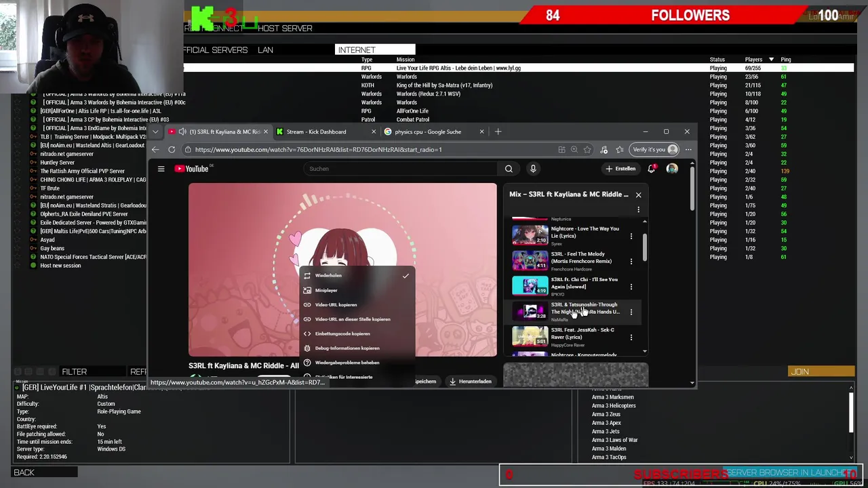Play Nightcore Love The Way You Lie thumbnail

pyautogui.click(x=530, y=236)
